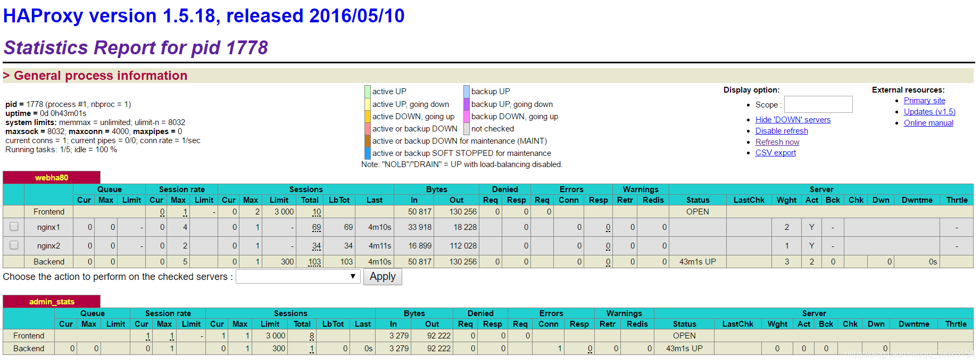The image size is (980, 364).
Task: Open the server action dropdown
Action: 298,277
